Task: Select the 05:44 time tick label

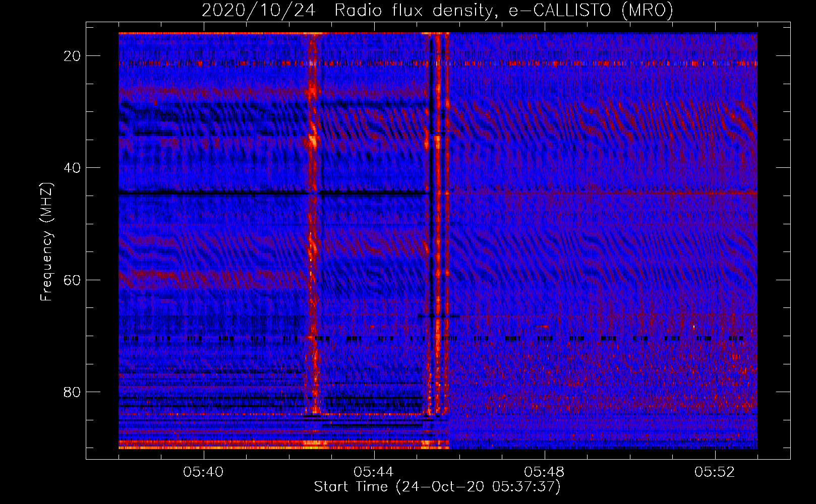Action: (374, 472)
